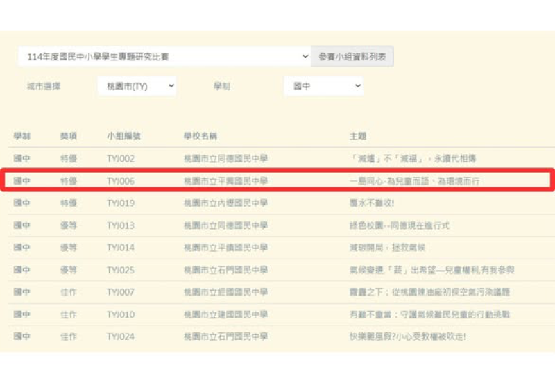Click the 主題 column header
The height and width of the screenshot is (392, 555).
358,137
